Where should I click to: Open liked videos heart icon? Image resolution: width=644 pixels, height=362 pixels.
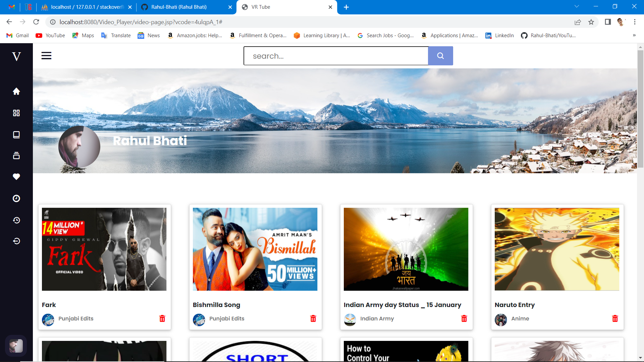pyautogui.click(x=16, y=177)
